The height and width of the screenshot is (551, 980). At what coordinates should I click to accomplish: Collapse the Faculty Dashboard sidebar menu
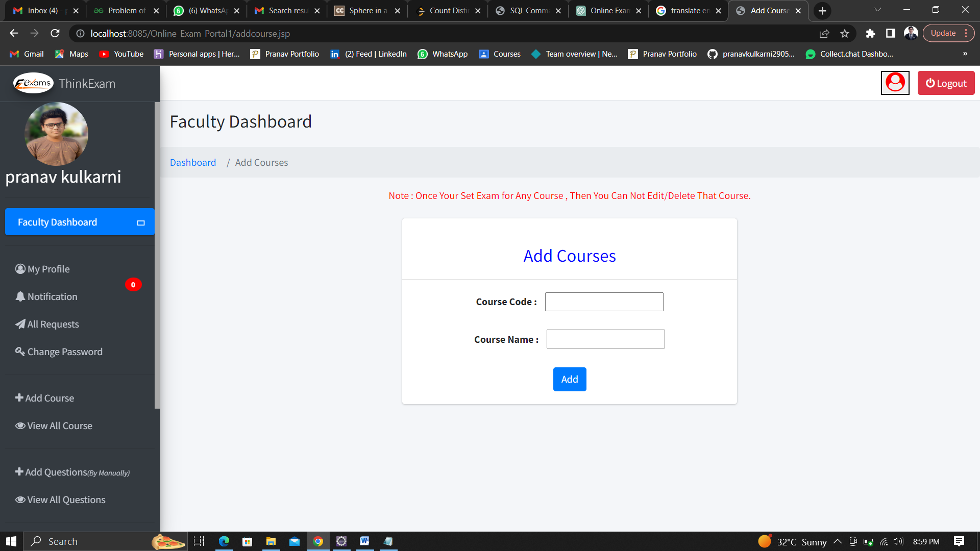point(141,222)
